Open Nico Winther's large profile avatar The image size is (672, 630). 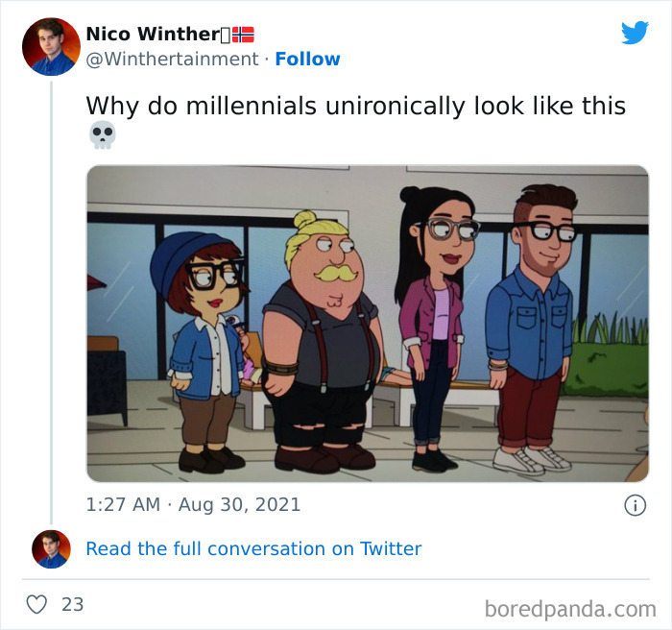[x=50, y=46]
